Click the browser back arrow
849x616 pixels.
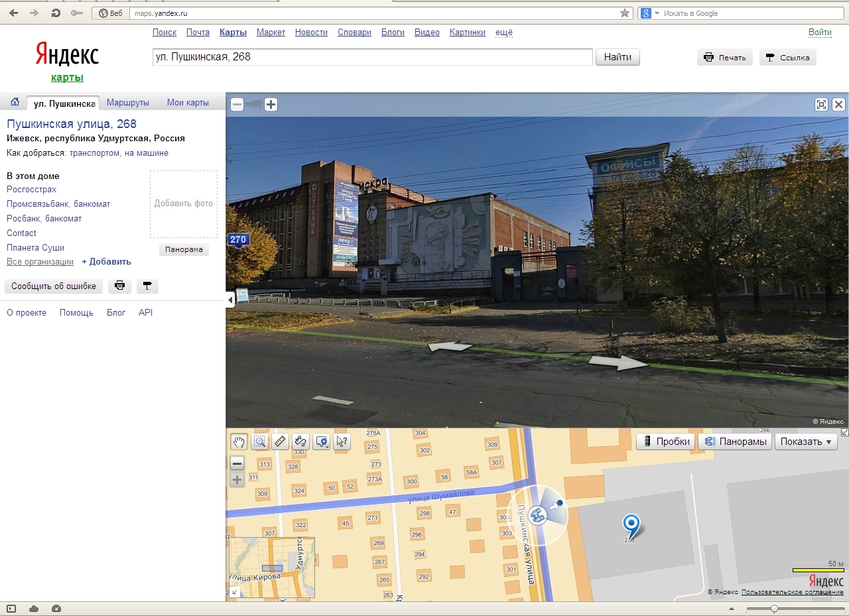tap(14, 13)
